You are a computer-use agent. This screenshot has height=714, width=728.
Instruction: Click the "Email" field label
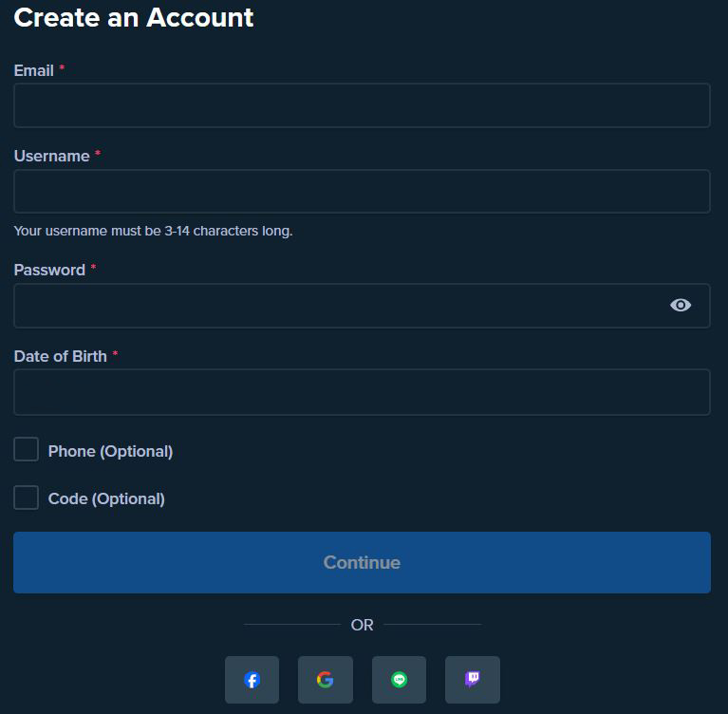34,70
